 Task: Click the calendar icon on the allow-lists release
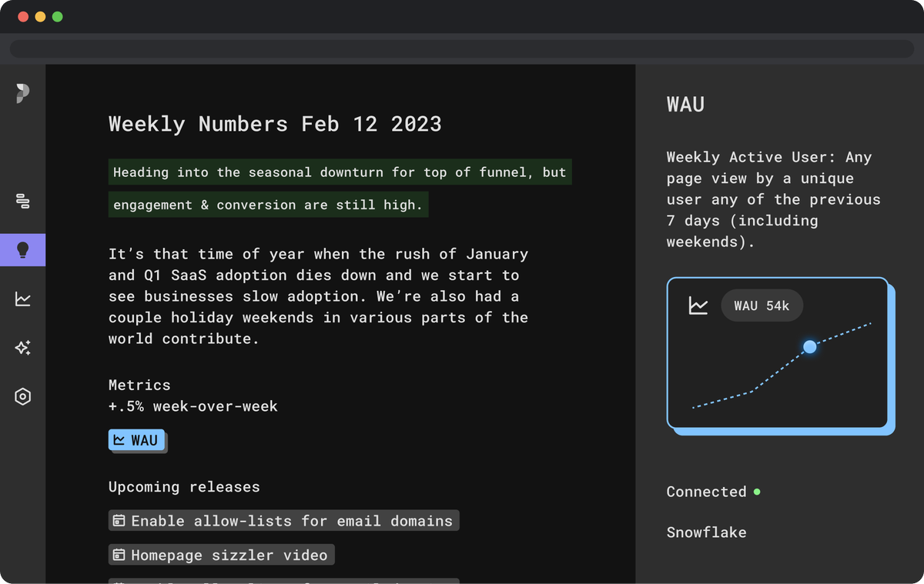119,520
